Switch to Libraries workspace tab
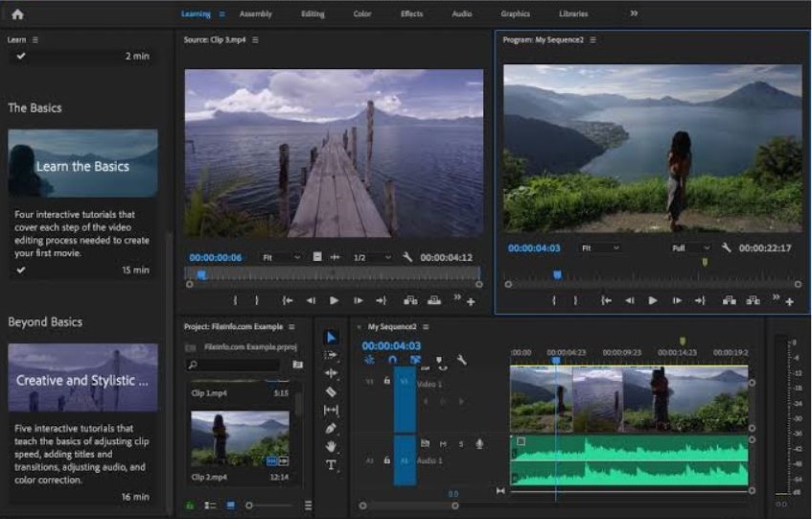812x519 pixels. 573,14
